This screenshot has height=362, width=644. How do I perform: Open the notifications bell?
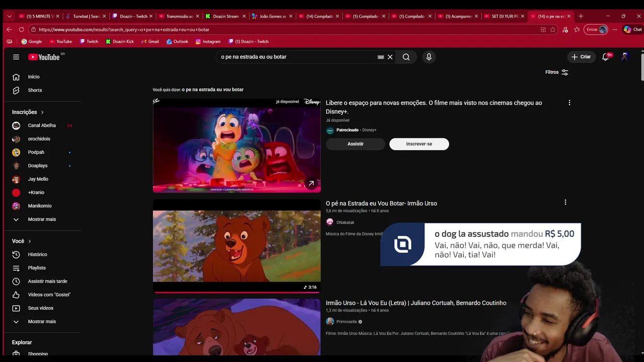coord(606,57)
